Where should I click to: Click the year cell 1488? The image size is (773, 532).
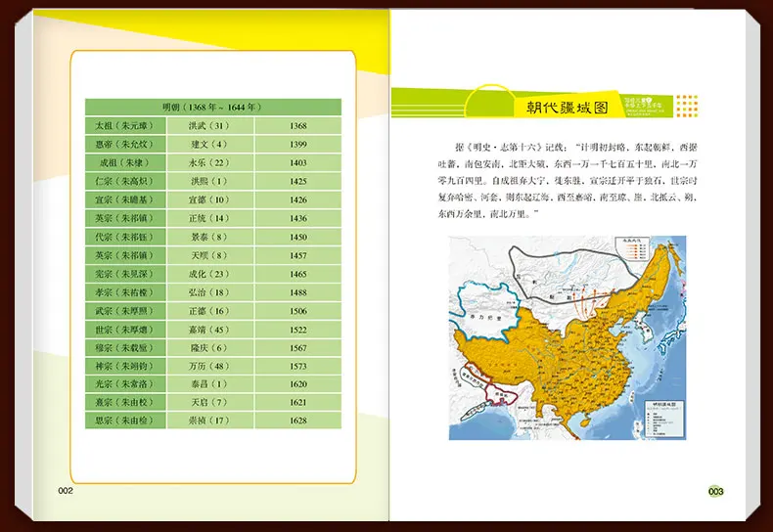297,292
